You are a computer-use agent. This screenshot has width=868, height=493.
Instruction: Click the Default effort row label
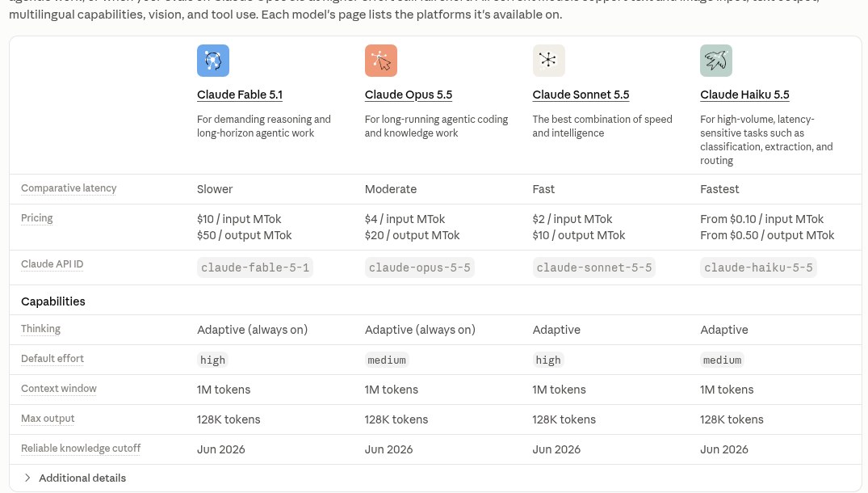click(x=52, y=359)
